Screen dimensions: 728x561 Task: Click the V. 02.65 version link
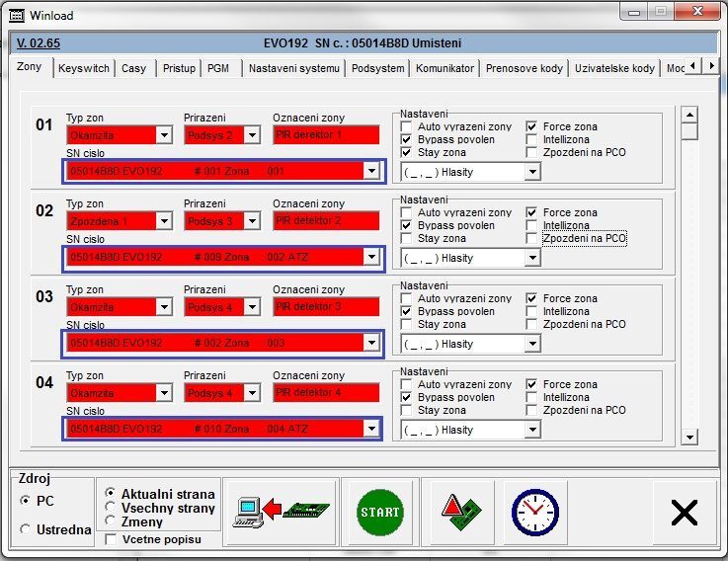coord(39,43)
